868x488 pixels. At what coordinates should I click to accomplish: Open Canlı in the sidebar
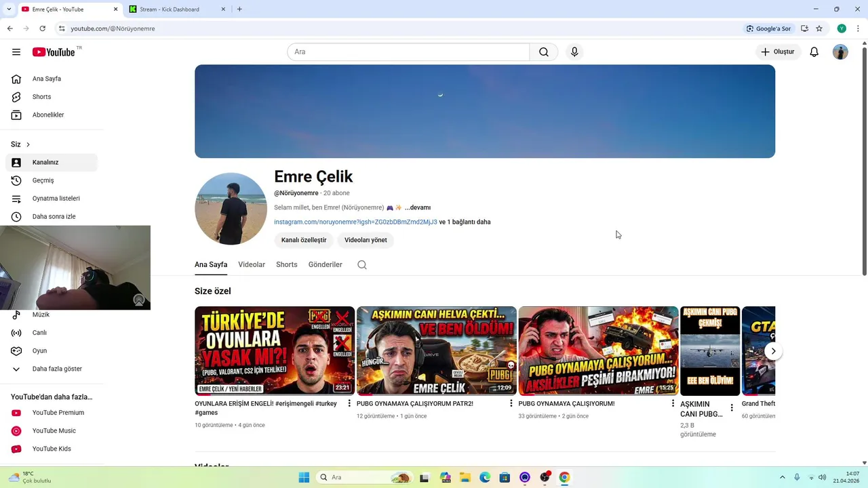[52, 333]
